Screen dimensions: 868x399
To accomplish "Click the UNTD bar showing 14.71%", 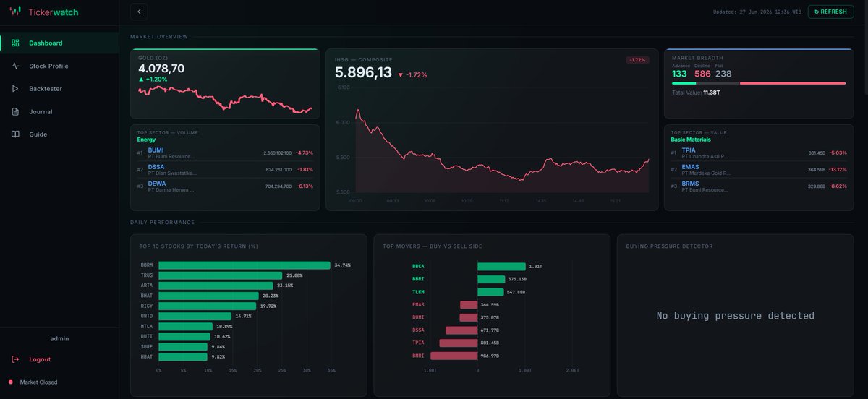I will 195,316.
